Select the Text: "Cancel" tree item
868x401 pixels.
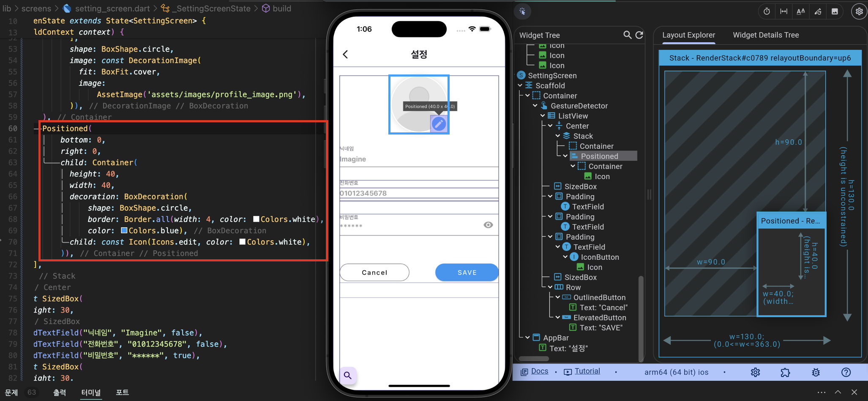[598, 308]
